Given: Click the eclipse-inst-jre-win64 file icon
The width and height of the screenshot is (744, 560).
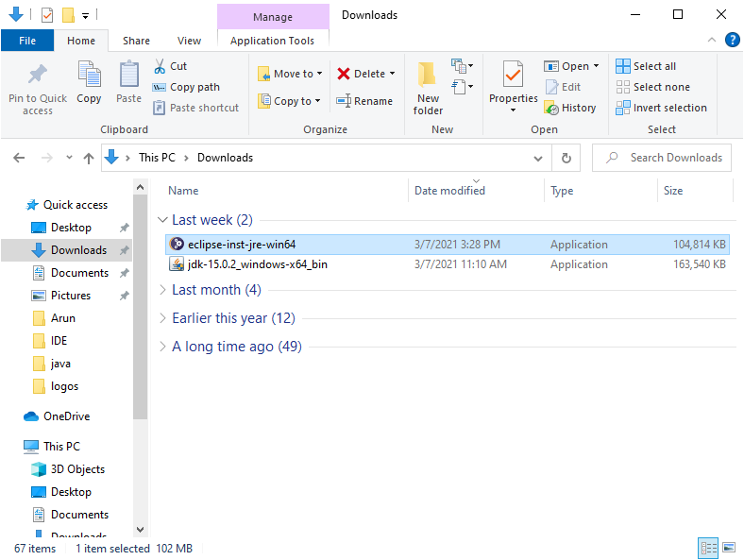Looking at the screenshot, I should point(177,244).
